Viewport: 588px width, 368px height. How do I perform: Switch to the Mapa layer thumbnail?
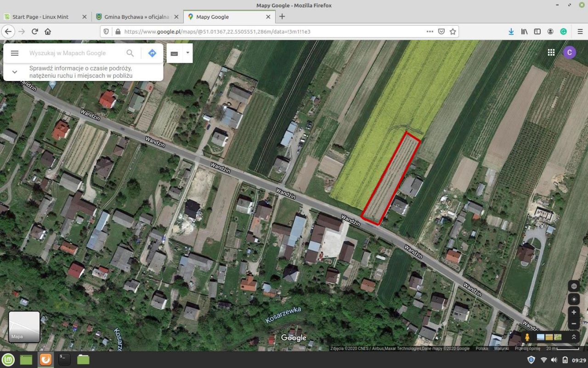coord(24,327)
